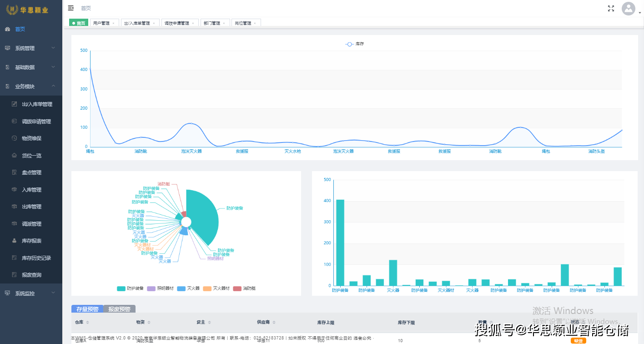
Task: Toggle 消防艇 in the pie legend
Action: pos(244,288)
